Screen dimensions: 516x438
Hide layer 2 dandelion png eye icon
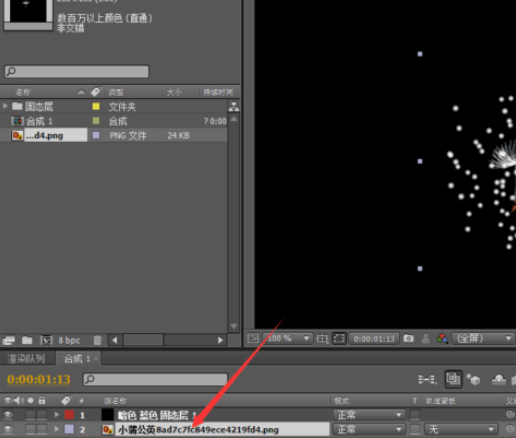(8, 429)
